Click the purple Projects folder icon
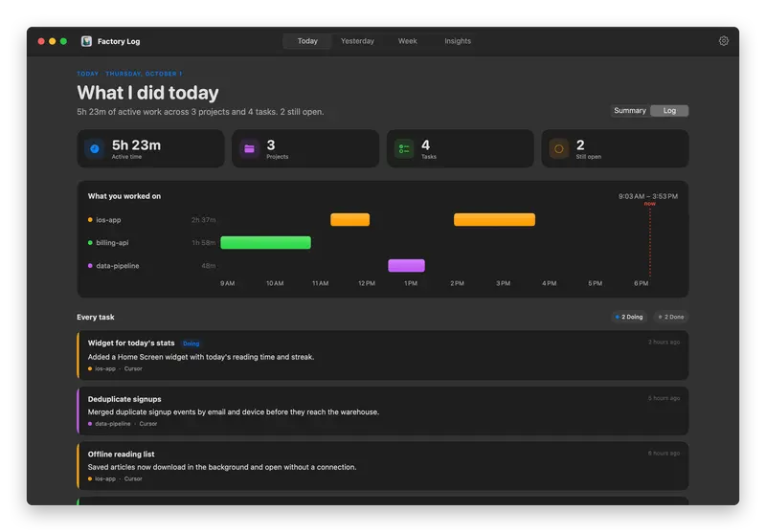Viewport: 766px width, 532px height. click(x=249, y=149)
